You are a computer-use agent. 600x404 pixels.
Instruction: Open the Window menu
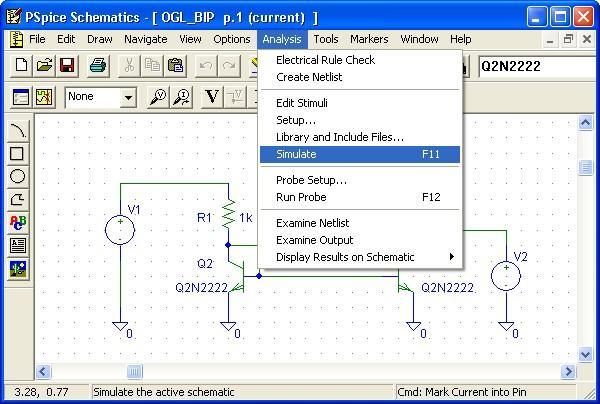(x=419, y=39)
